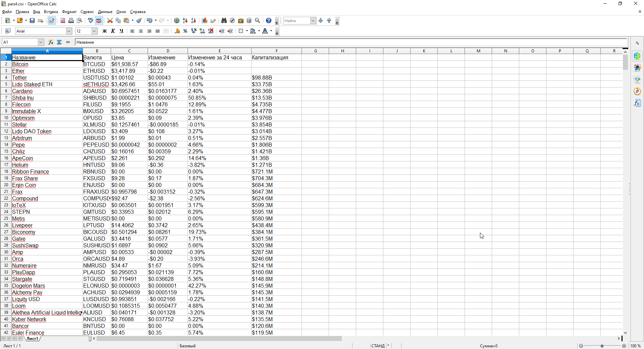Select the row 10 header
The image size is (644, 349).
click(6, 118)
